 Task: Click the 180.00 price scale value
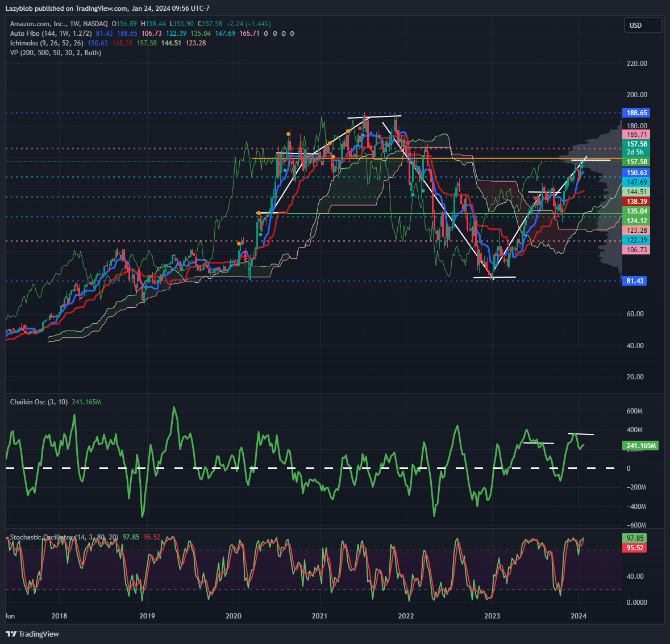tap(636, 126)
